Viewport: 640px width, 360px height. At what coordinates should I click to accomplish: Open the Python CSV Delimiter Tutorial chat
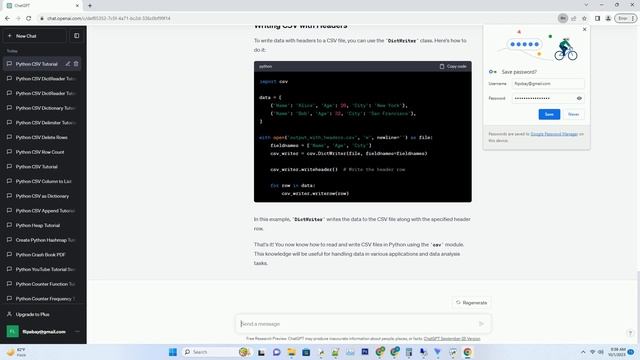[42, 122]
